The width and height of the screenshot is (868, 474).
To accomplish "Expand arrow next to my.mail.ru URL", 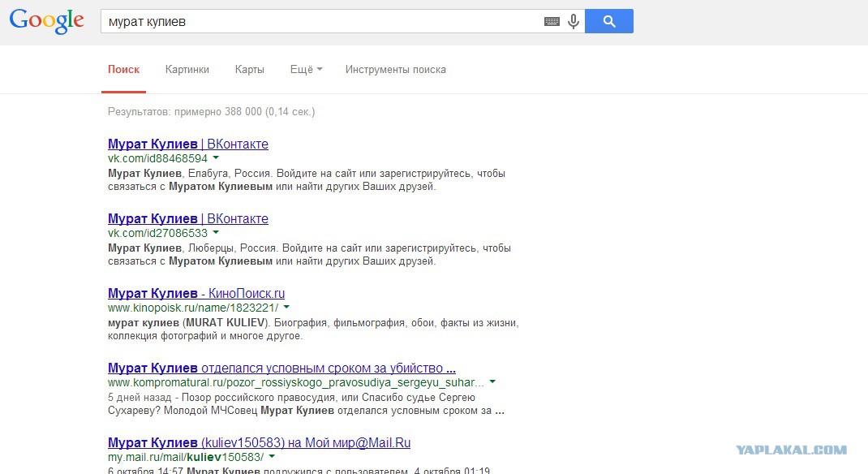I will coord(272,457).
